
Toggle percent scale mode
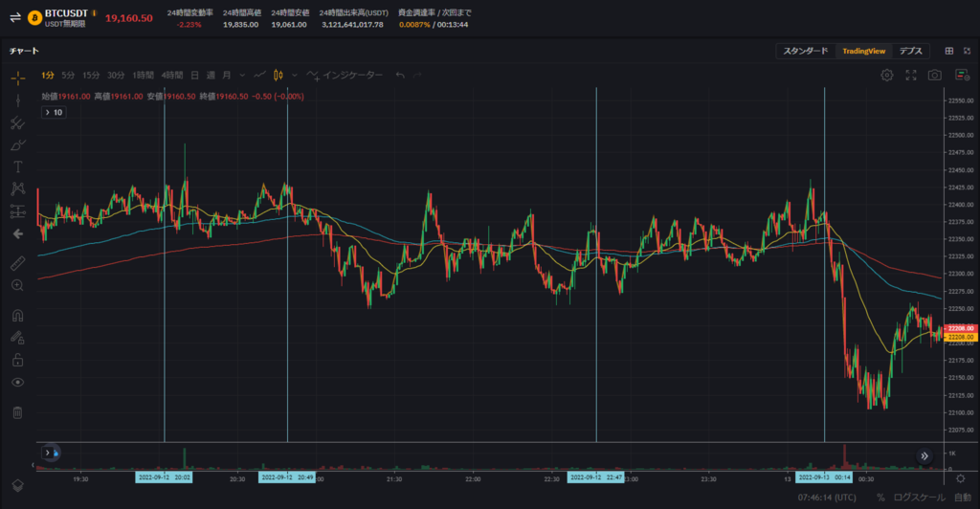880,498
